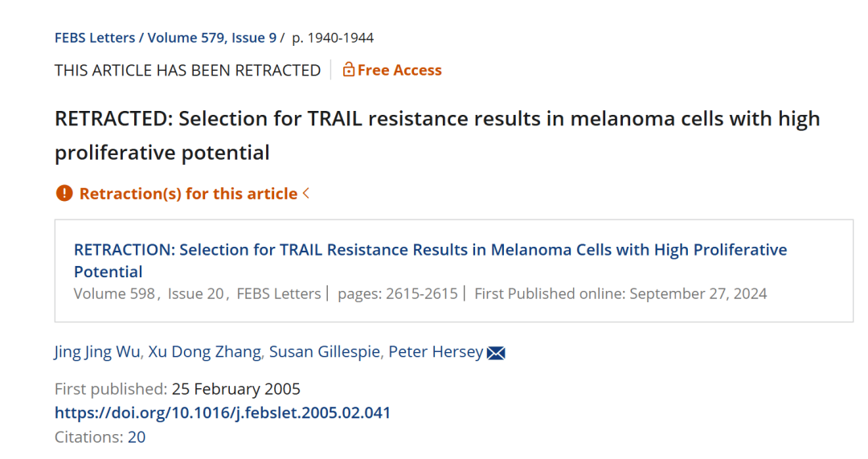The width and height of the screenshot is (868, 459).
Task: Click the envelope icon beside Peter Hersey
Action: [x=495, y=353]
